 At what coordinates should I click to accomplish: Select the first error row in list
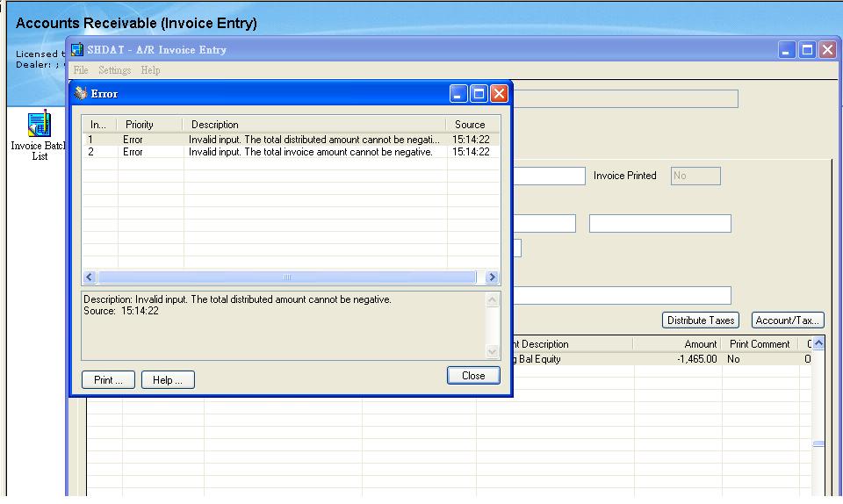tap(290, 140)
